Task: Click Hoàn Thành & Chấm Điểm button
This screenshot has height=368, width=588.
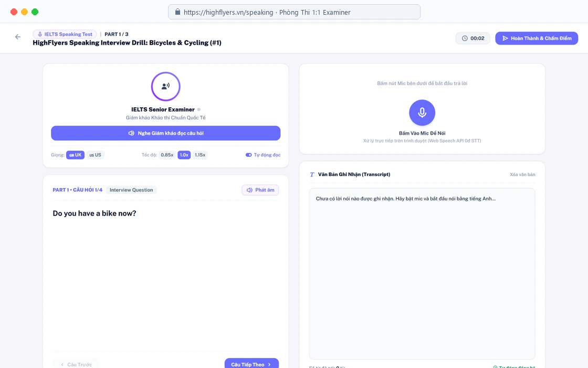Action: (x=537, y=38)
